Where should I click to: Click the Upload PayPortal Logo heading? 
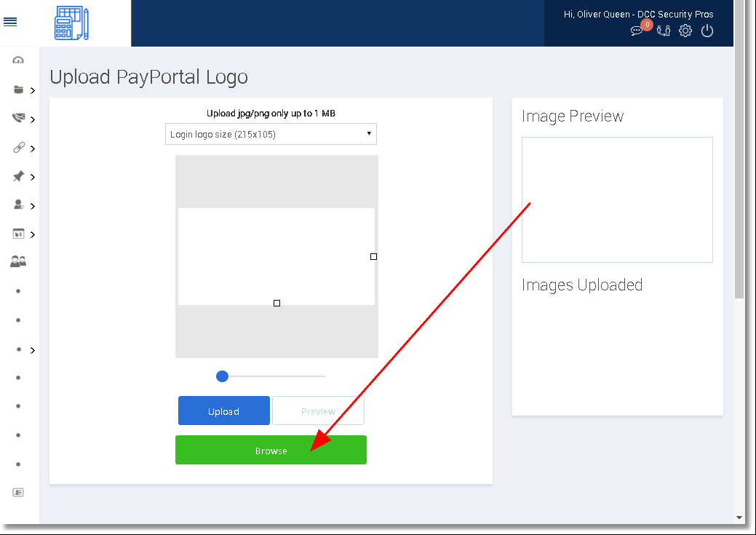pyautogui.click(x=149, y=77)
